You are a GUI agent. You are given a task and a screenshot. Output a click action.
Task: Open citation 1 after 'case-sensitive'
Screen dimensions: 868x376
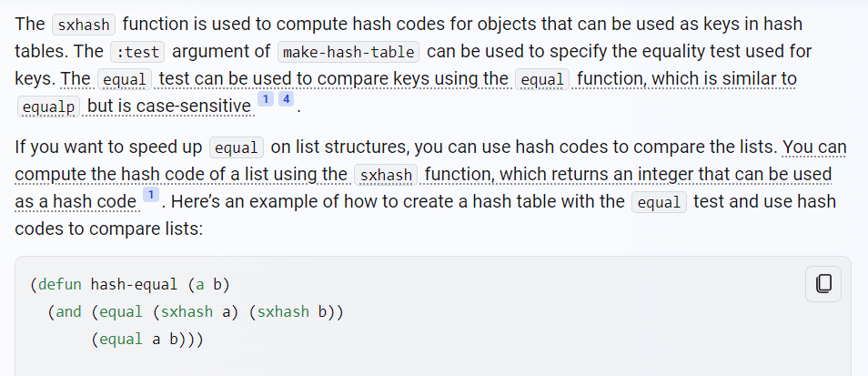pyautogui.click(x=266, y=99)
